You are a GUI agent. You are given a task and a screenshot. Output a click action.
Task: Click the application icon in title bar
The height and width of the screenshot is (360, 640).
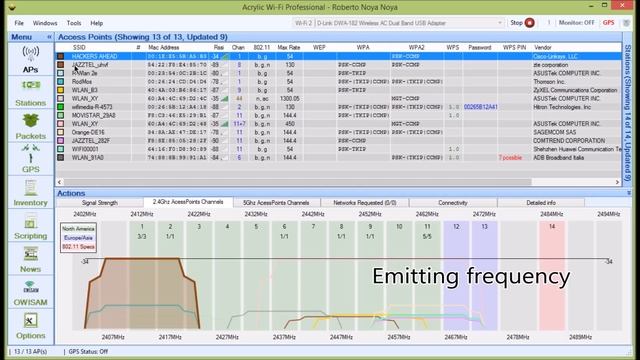12,7
